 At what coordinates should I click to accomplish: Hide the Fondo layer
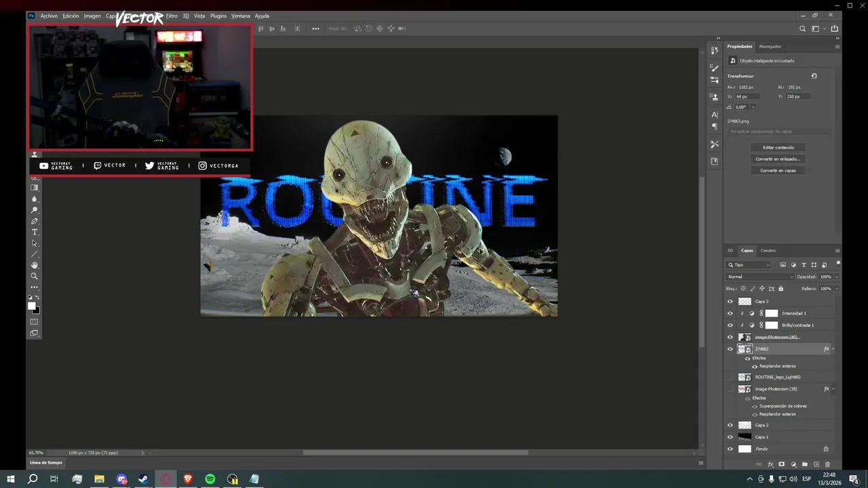730,449
